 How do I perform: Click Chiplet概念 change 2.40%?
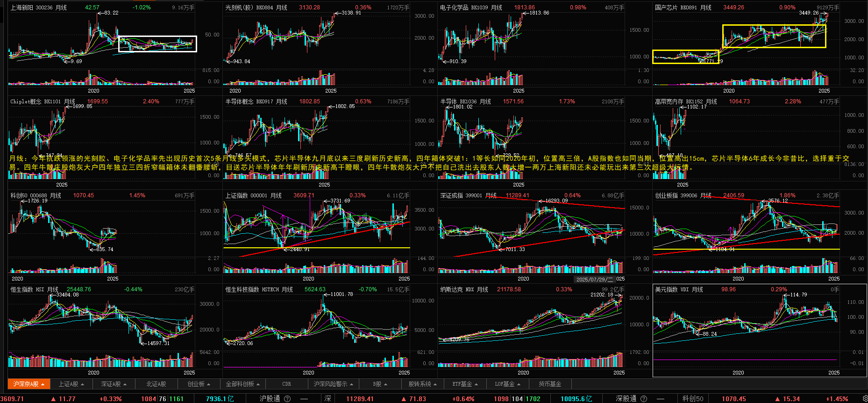point(151,101)
